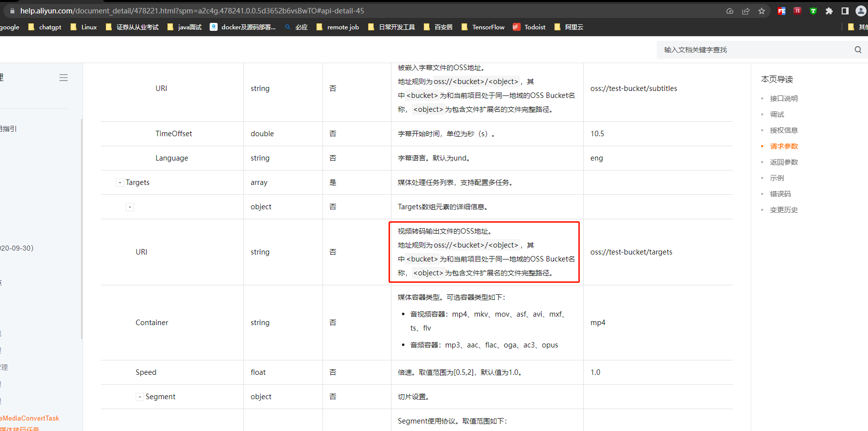The width and height of the screenshot is (868, 431).
Task: Open the Chrome profile avatar menu
Action: 861,11
